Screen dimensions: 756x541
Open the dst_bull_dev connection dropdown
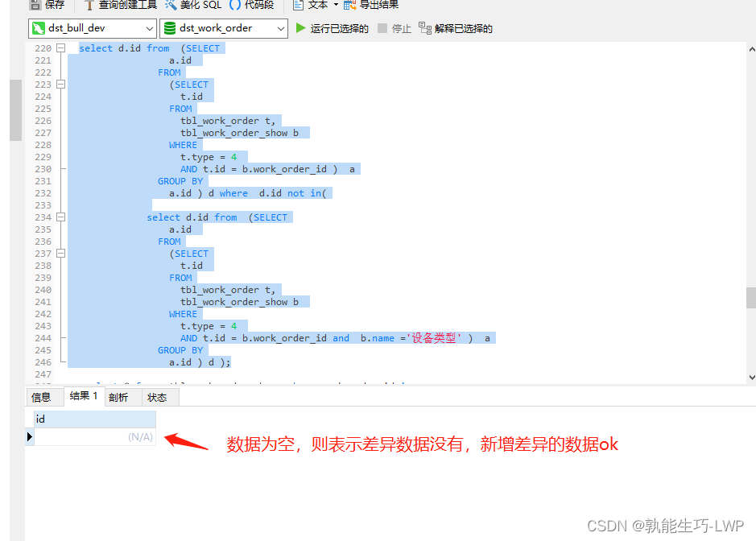pyautogui.click(x=93, y=28)
